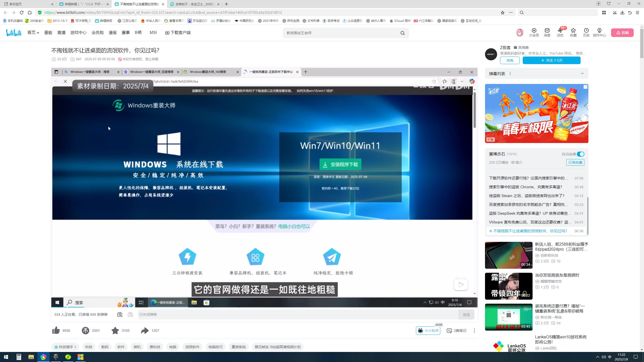Toggle the bookmark star in address bar

coord(502,12)
